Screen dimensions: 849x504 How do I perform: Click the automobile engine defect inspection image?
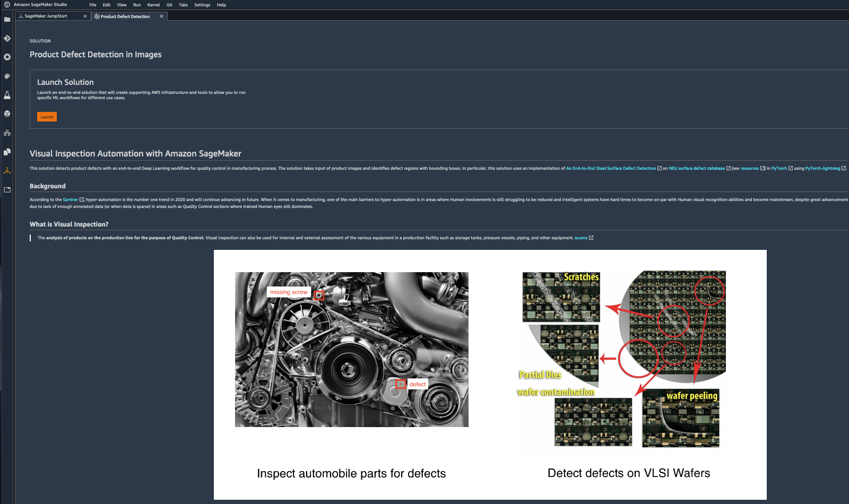352,350
